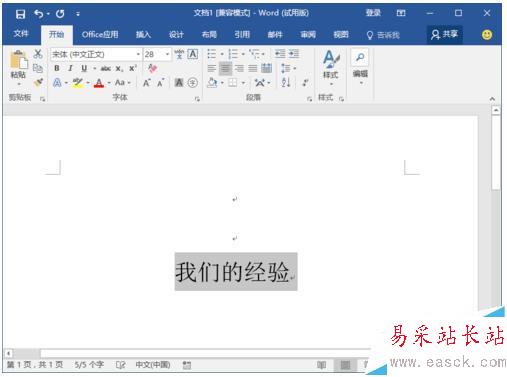Redo the last action

click(60, 14)
